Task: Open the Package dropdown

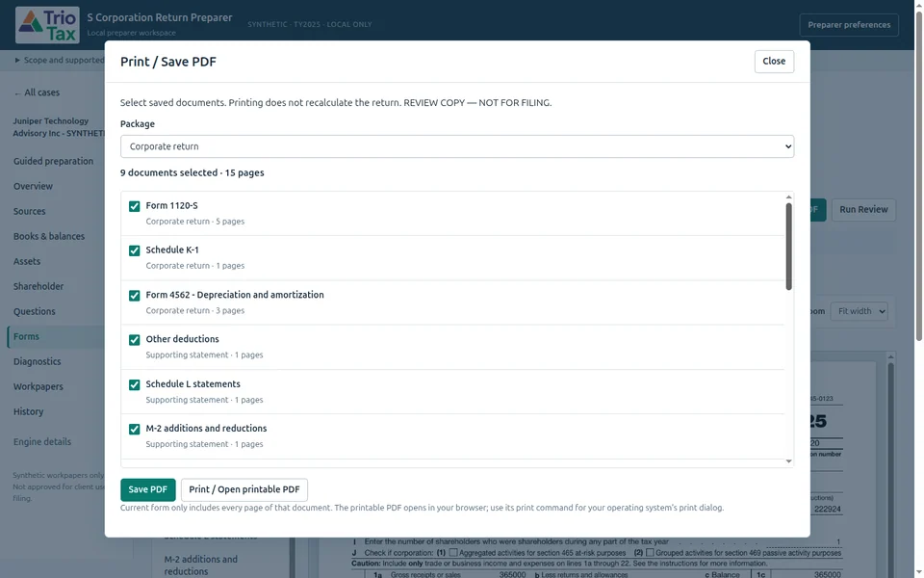Action: 456,146
